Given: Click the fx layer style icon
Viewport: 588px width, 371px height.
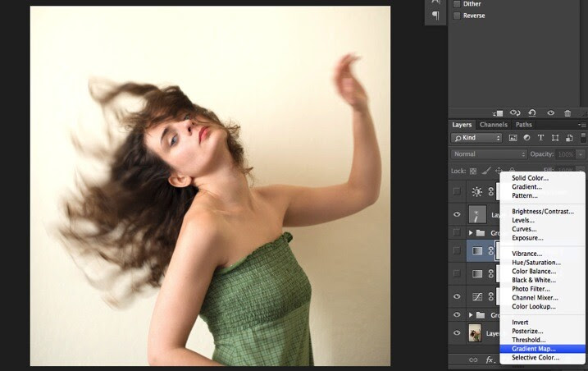Looking at the screenshot, I should click(490, 360).
